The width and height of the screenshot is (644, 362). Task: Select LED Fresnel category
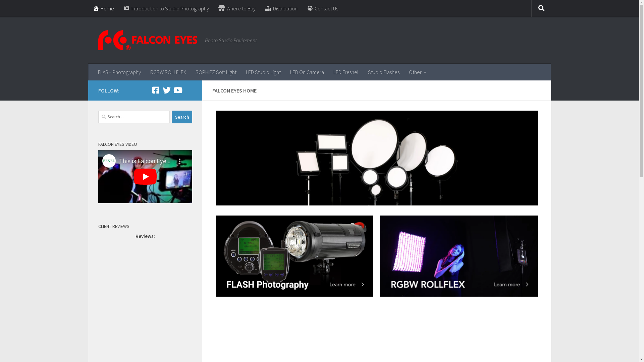346,72
